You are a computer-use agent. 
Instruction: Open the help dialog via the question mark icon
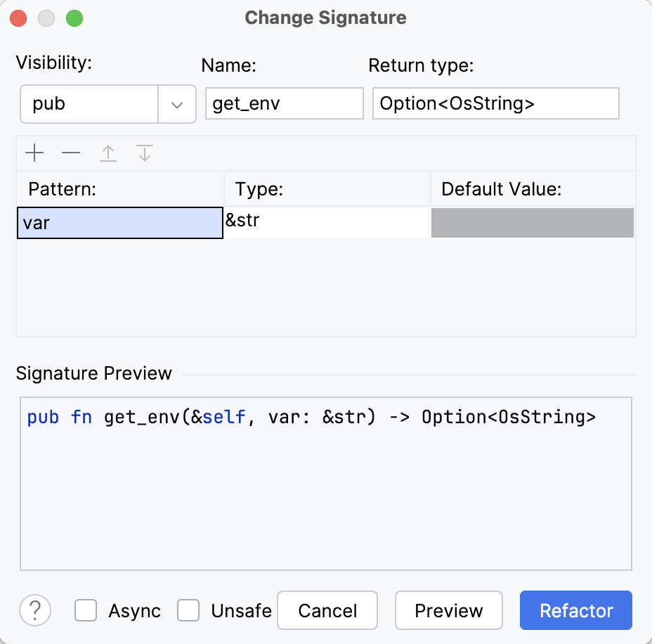point(35,610)
